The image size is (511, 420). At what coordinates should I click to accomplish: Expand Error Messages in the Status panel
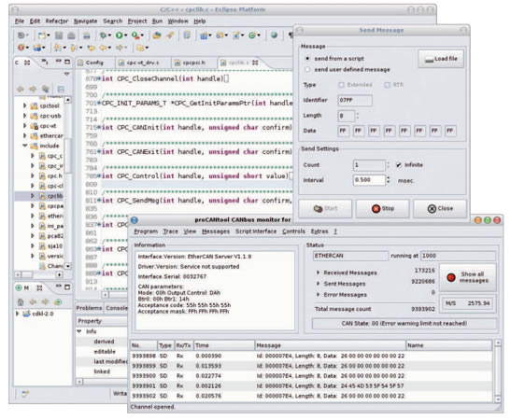point(318,295)
